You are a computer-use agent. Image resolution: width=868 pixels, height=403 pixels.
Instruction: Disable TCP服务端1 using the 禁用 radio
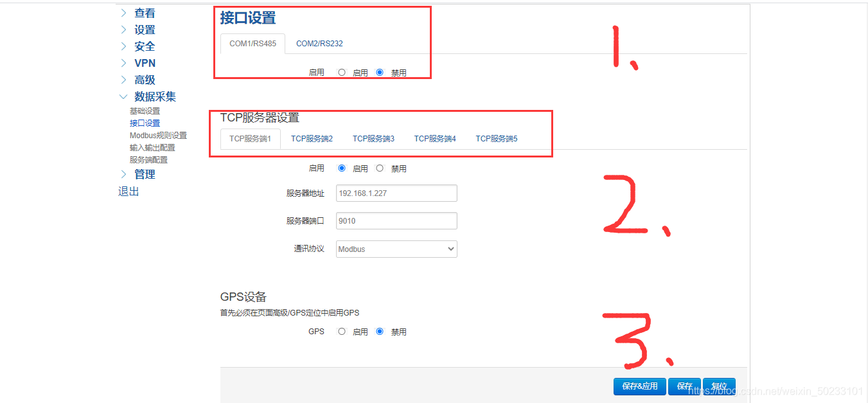(x=380, y=168)
